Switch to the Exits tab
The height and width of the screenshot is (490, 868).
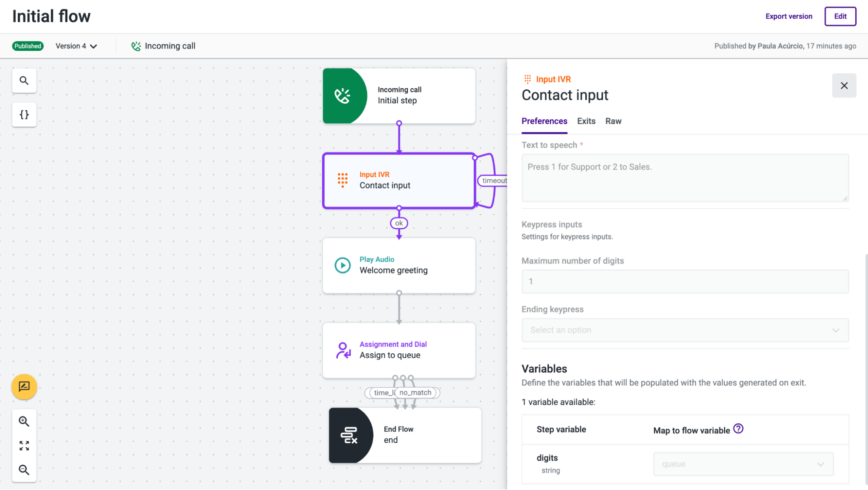[x=586, y=121]
